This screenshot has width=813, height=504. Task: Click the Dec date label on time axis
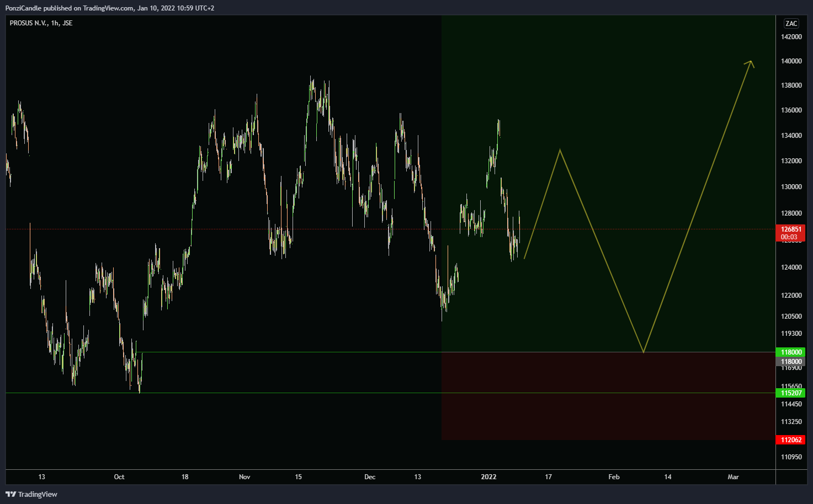point(370,477)
